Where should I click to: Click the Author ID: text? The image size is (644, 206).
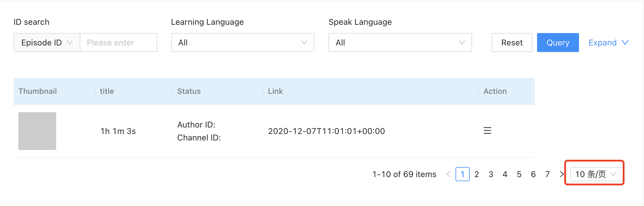(196, 125)
